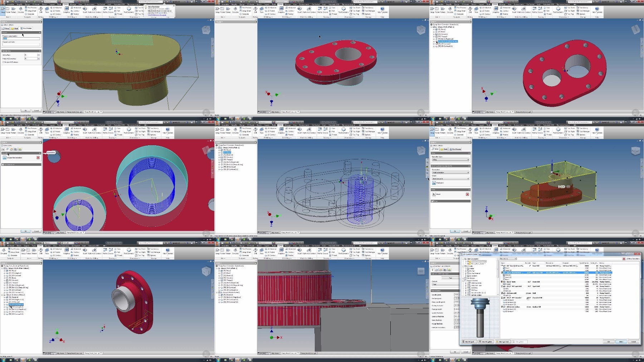Collapse Open Documents node in tool library tree
644x362 pixels.
pyautogui.click(x=463, y=259)
